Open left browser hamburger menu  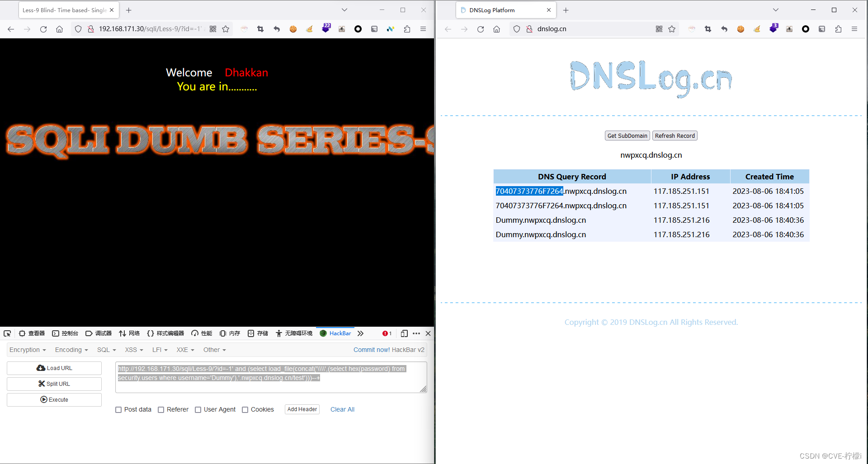tap(423, 29)
